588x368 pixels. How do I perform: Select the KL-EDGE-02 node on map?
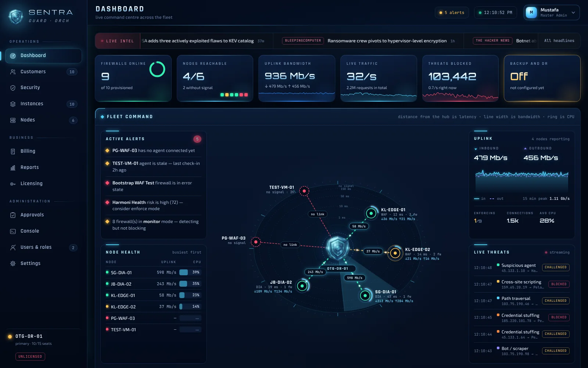[395, 253]
